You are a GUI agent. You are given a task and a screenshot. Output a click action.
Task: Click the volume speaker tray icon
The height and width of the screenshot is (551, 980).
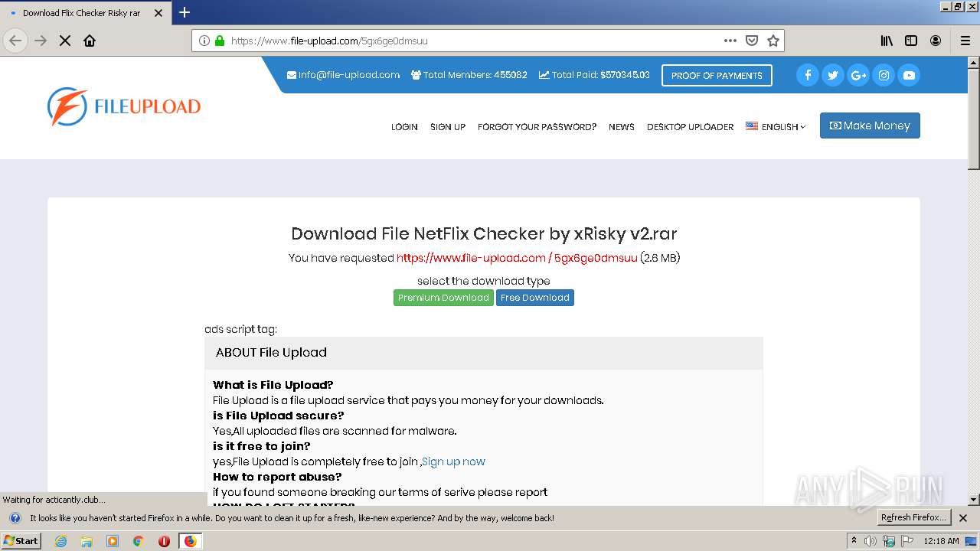[871, 541]
